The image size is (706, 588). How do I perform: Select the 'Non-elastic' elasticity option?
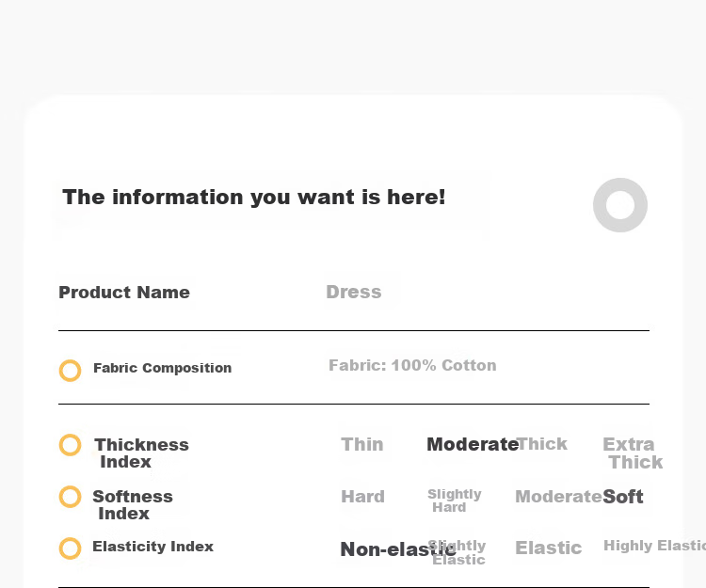pos(398,549)
